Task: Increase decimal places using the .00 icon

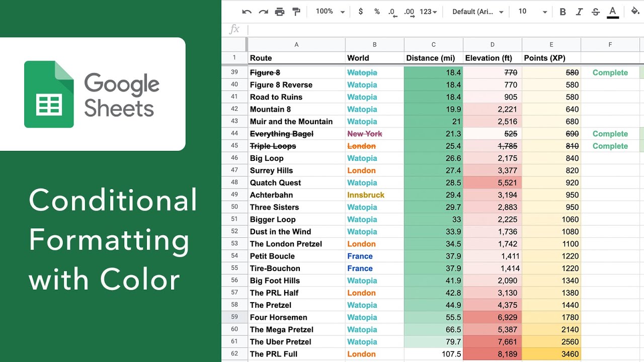Action: [409, 12]
